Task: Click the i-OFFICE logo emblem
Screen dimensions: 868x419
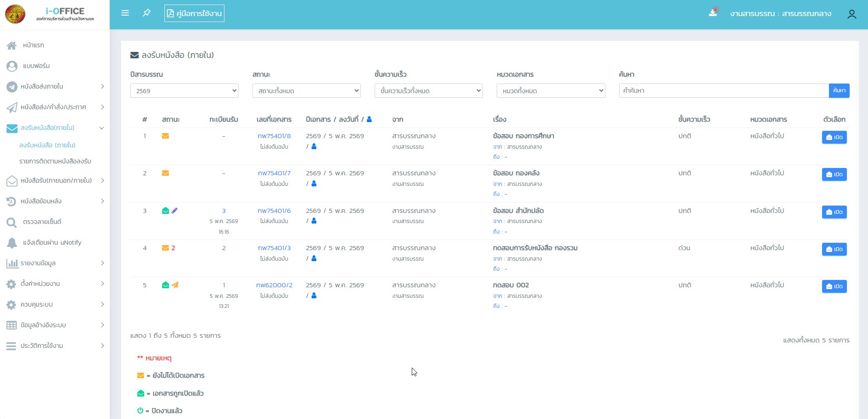Action: pyautogui.click(x=15, y=14)
